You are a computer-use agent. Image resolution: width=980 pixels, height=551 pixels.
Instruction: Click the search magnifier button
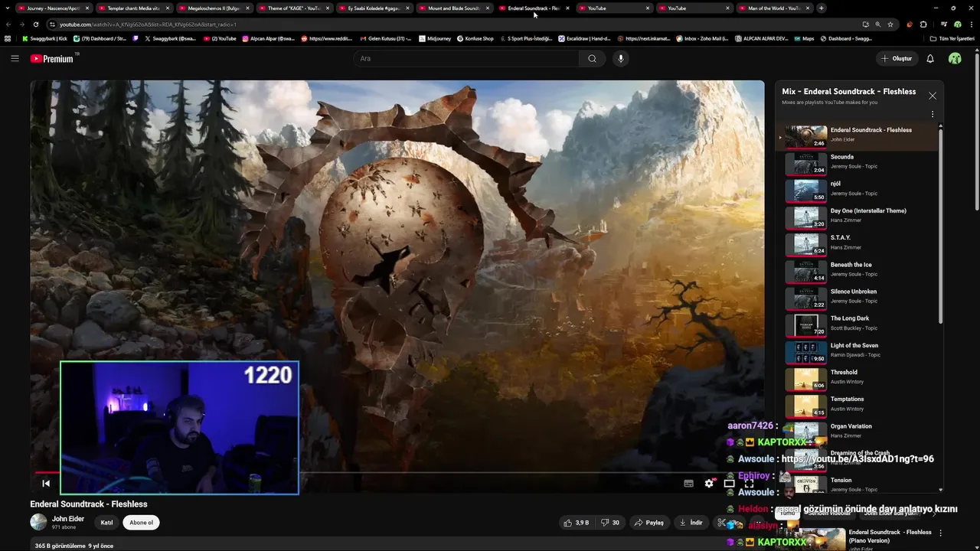[x=592, y=58]
